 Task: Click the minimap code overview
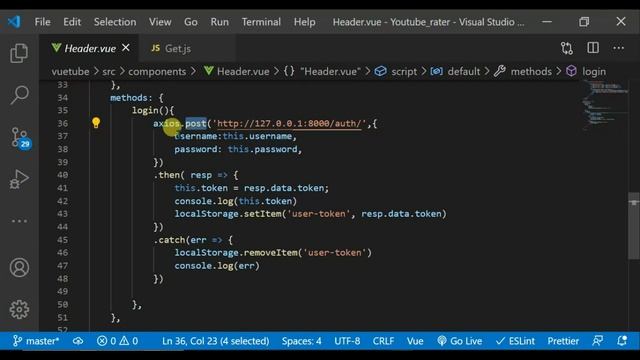(x=605, y=105)
